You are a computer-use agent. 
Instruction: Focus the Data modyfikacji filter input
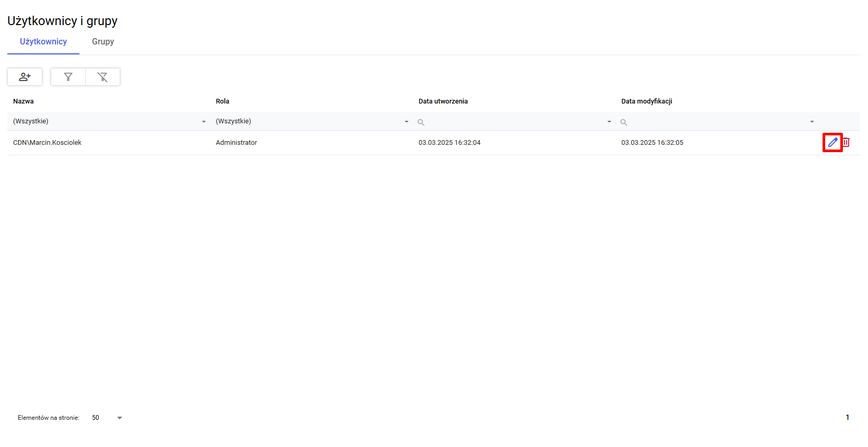point(717,122)
